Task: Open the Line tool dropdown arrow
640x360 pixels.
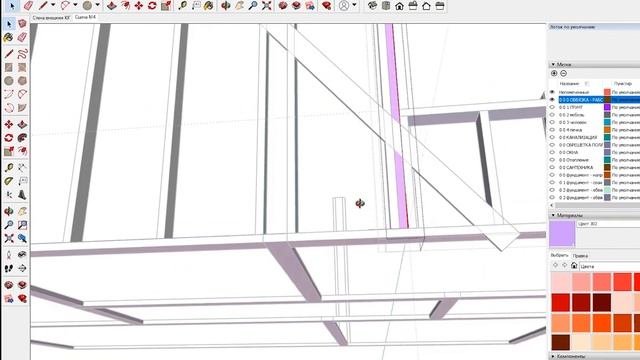Action: [x=53, y=5]
